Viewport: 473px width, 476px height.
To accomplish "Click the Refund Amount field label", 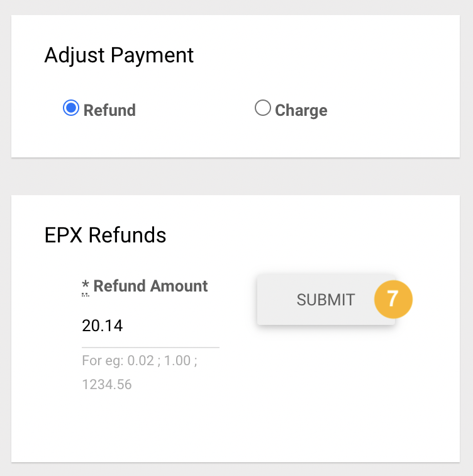I will pos(150,286).
